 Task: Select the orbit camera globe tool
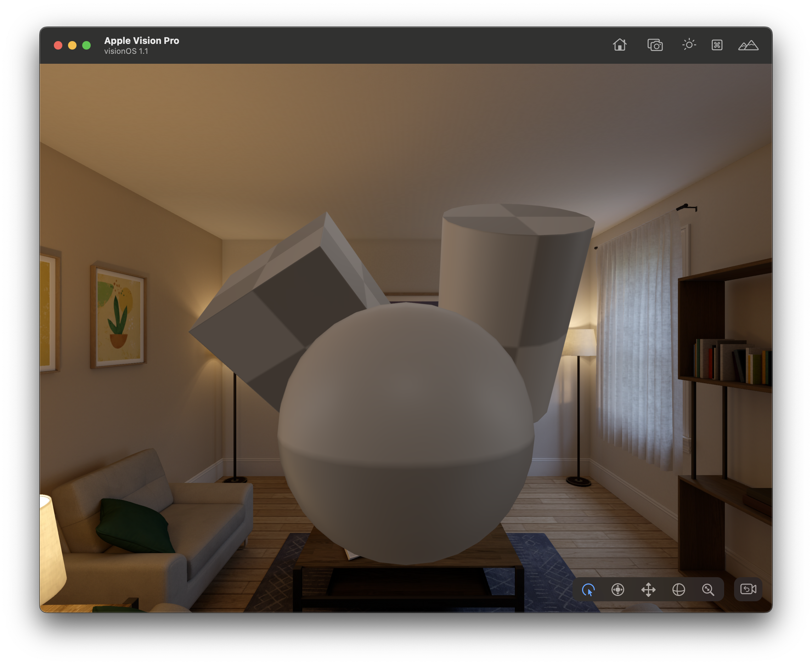point(678,590)
